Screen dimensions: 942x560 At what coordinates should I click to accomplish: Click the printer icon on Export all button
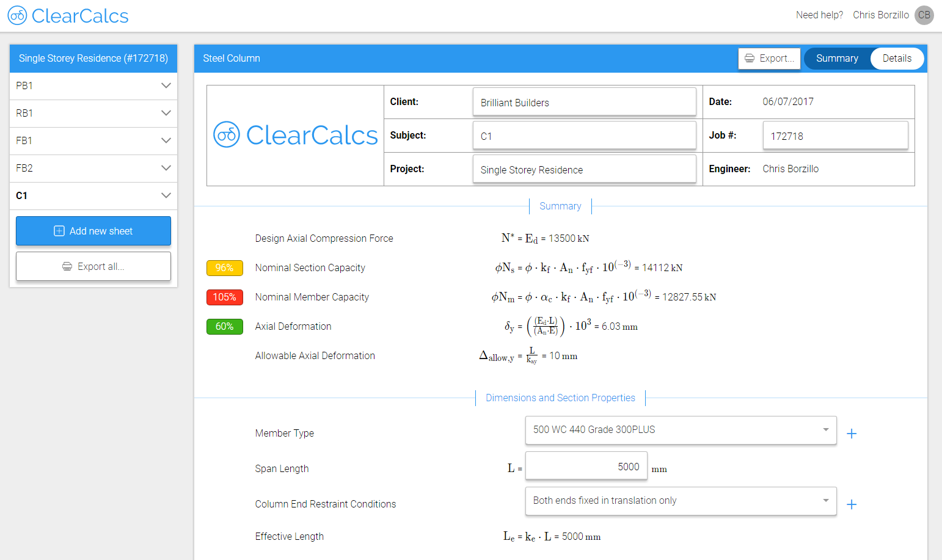67,266
